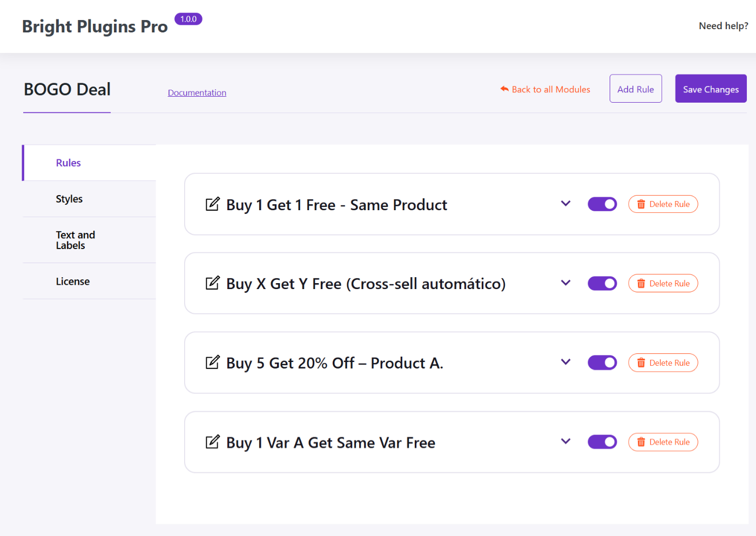The height and width of the screenshot is (536, 756).
Task: Click edit pencil icon for Buy 1 Var A rule
Action: (213, 442)
